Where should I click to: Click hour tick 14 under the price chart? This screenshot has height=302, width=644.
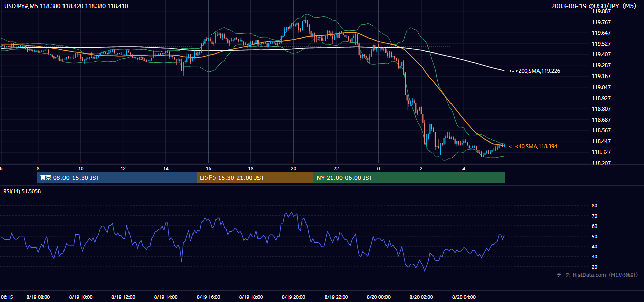pos(166,168)
